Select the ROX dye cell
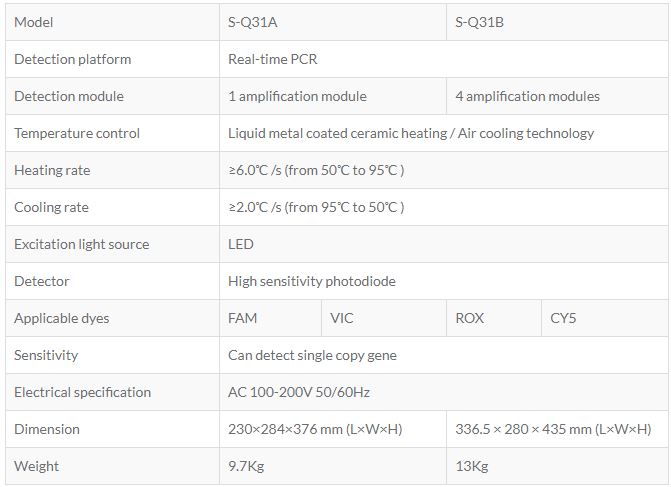Screen dimensions: 671x487 [469, 318]
